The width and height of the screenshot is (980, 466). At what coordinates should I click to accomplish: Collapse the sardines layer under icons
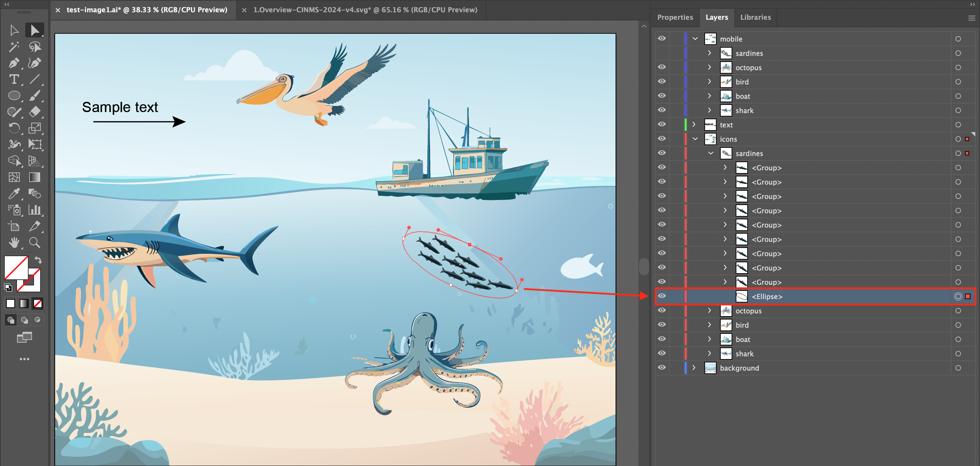point(710,153)
